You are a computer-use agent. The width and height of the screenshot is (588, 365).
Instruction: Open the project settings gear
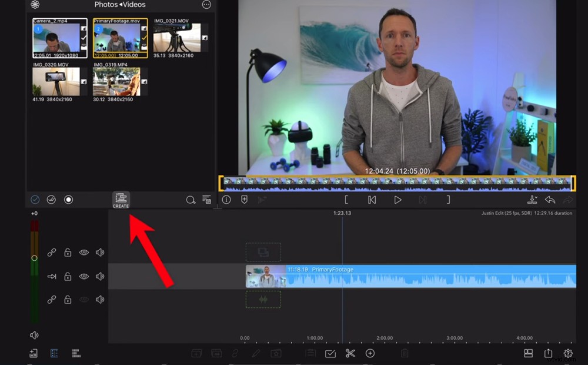click(x=567, y=353)
